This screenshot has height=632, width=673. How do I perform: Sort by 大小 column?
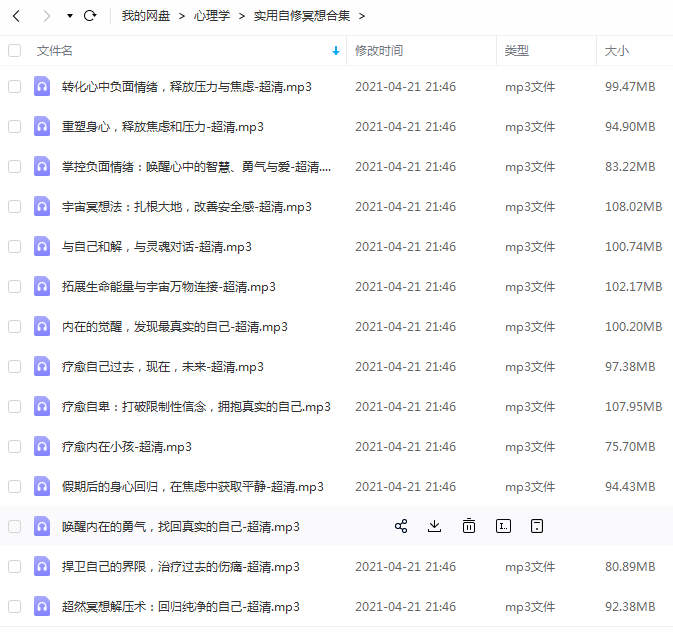click(x=617, y=51)
